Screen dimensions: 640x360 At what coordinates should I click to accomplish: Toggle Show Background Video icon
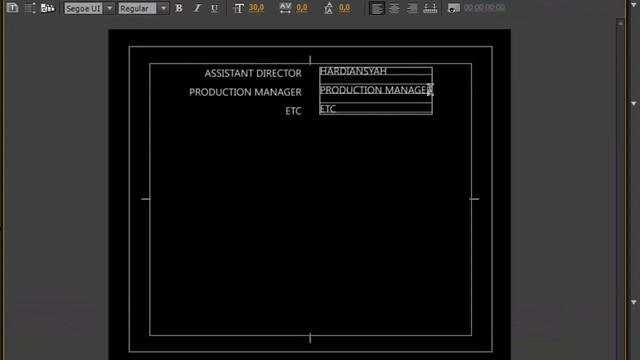[x=453, y=8]
